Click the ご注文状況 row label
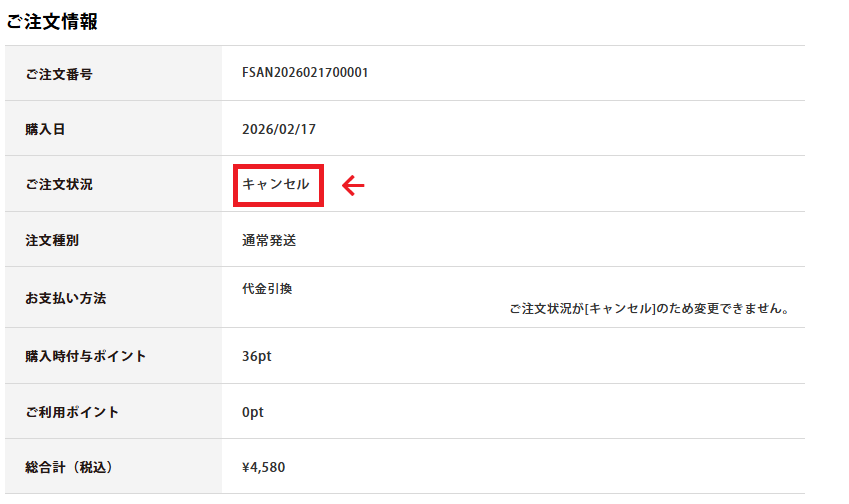Image resolution: width=849 pixels, height=504 pixels. point(59,185)
